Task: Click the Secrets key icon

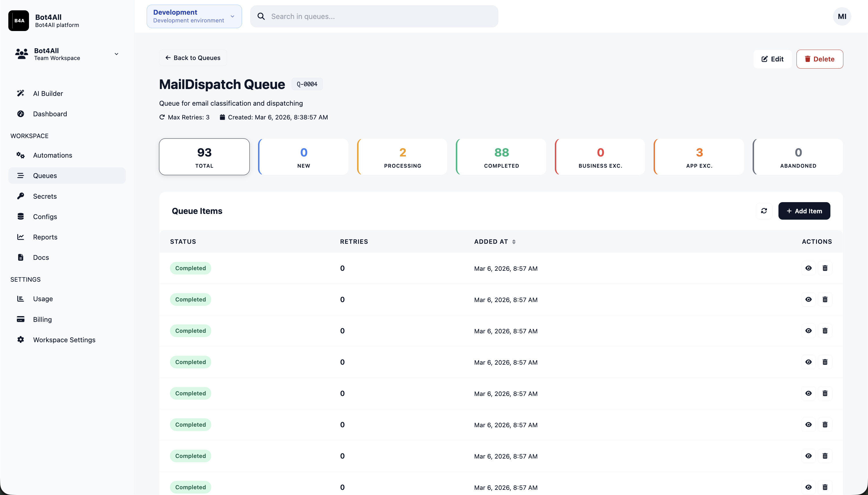Action: (x=20, y=196)
